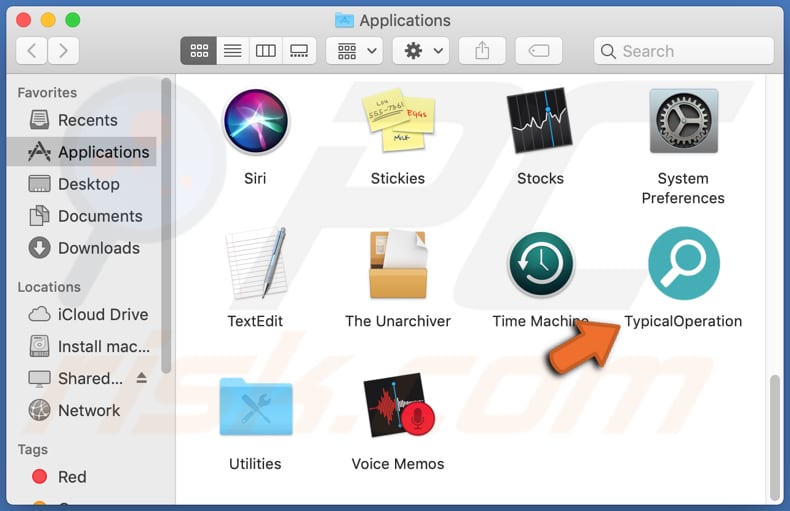This screenshot has height=511, width=790.
Task: Click the TypicalOperation label
Action: pyautogui.click(x=683, y=321)
